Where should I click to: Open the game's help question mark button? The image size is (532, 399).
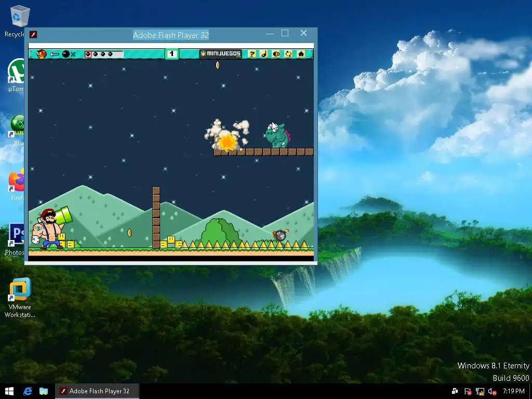point(252,54)
